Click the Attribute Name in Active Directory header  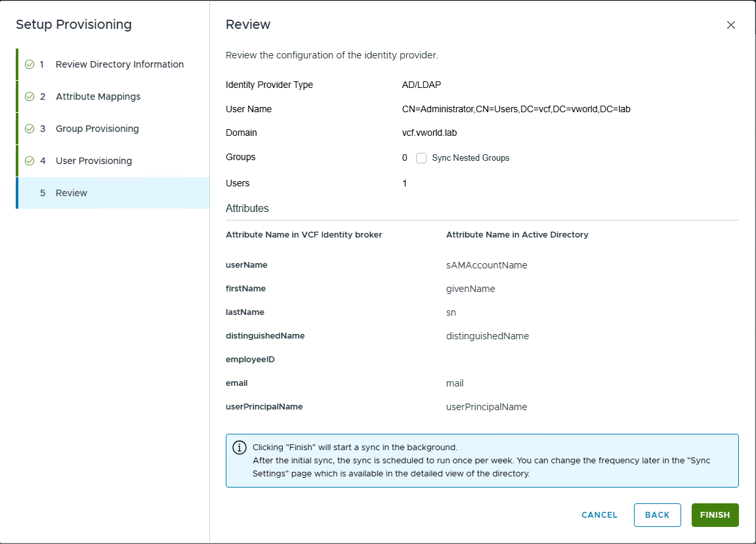[517, 234]
